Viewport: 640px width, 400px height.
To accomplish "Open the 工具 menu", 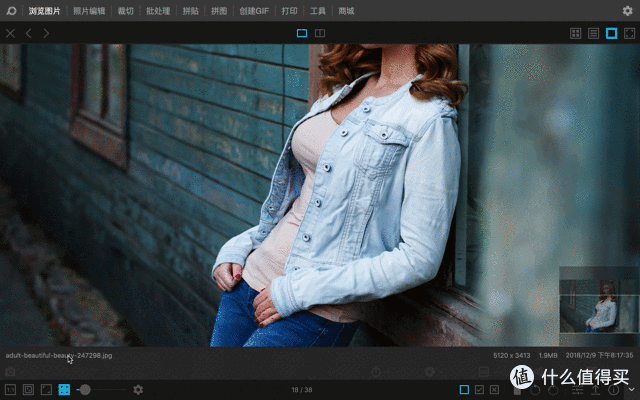I will coord(318,11).
